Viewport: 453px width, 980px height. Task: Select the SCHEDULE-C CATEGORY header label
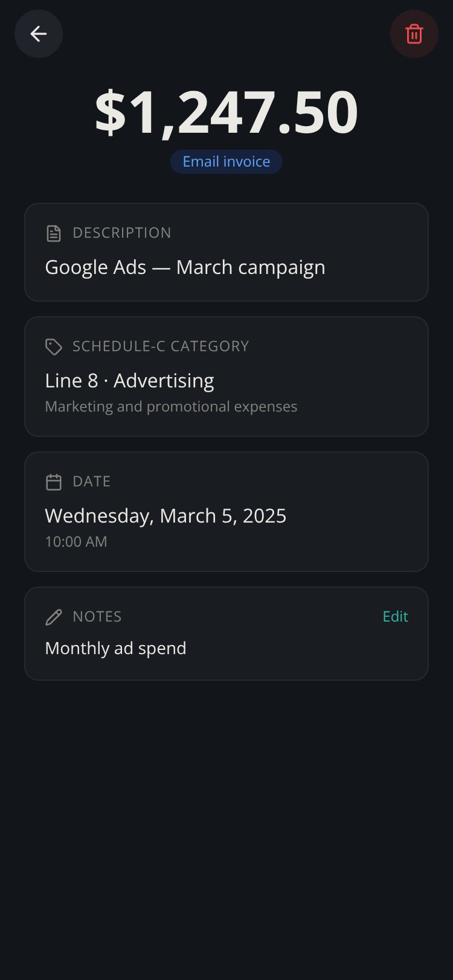(x=161, y=346)
